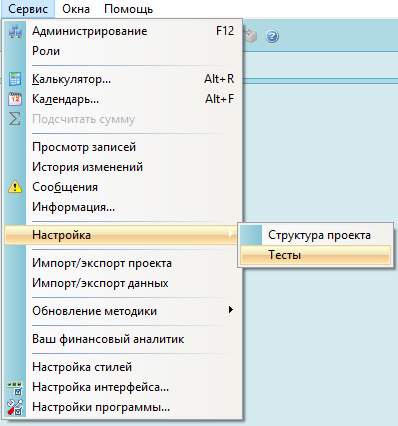This screenshot has height=426, width=398.
Task: Click the blue help question mark icon
Action: coord(272,36)
